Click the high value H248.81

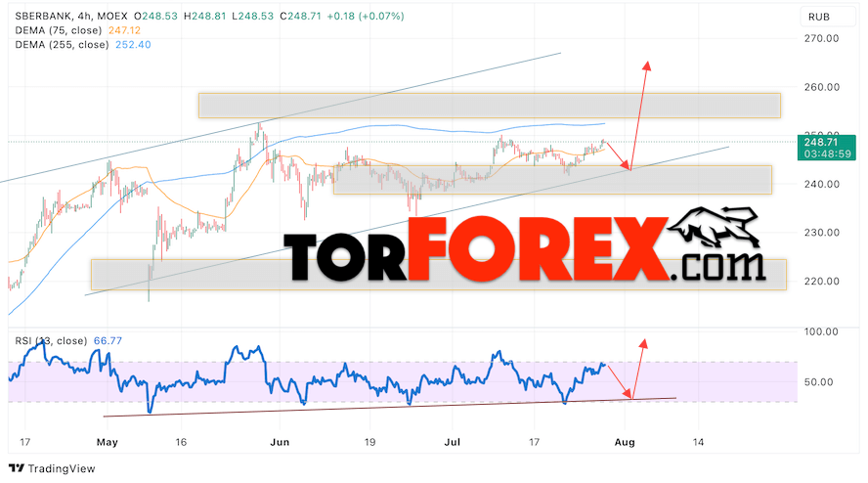[x=205, y=16]
